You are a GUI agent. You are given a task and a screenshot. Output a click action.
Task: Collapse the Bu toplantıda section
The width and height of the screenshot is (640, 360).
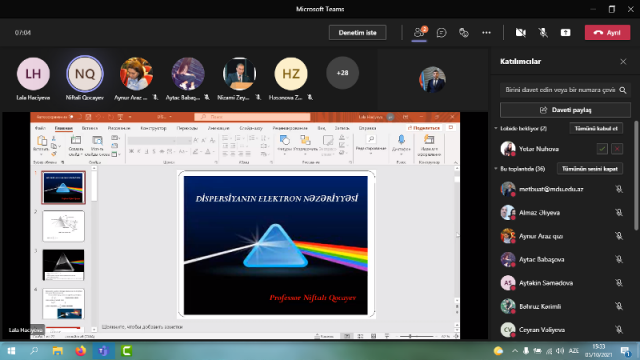496,169
